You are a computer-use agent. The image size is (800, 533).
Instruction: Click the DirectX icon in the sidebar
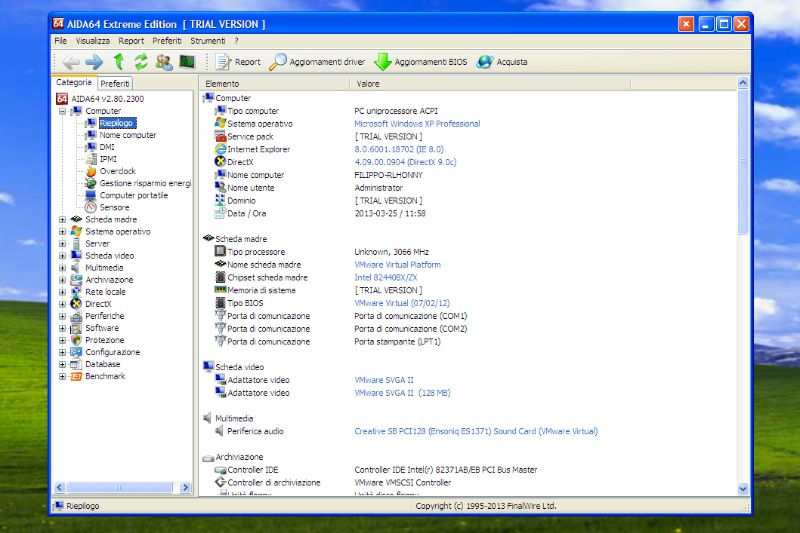pos(76,304)
